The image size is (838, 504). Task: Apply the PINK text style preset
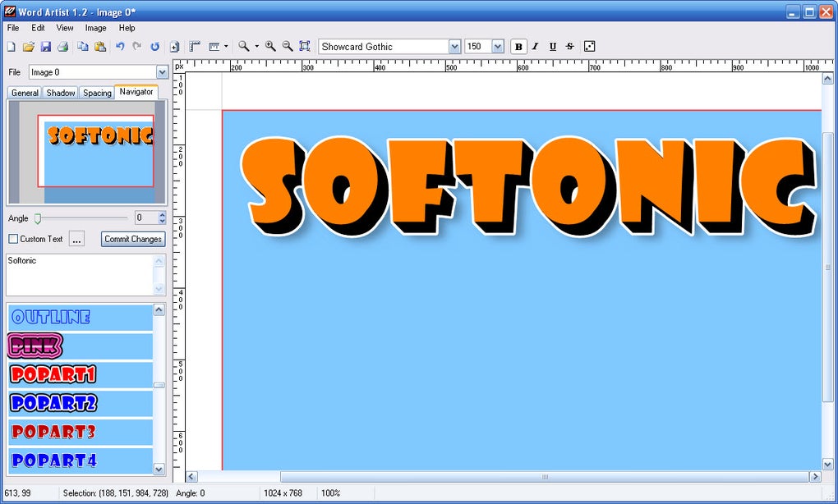[x=81, y=346]
